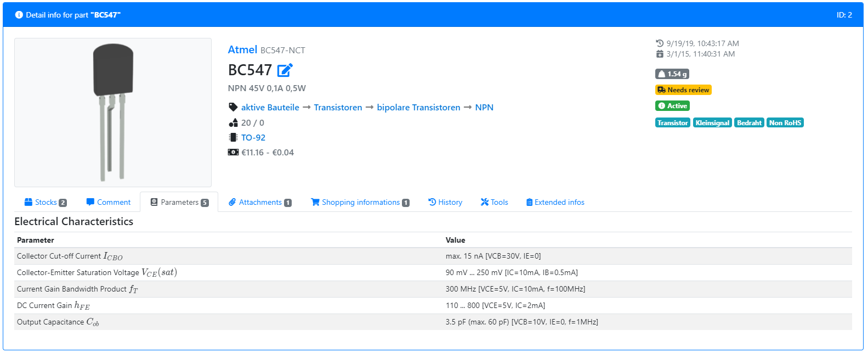Click the last-modified history clock icon
Viewport: 868px width, 358px height.
coord(660,43)
